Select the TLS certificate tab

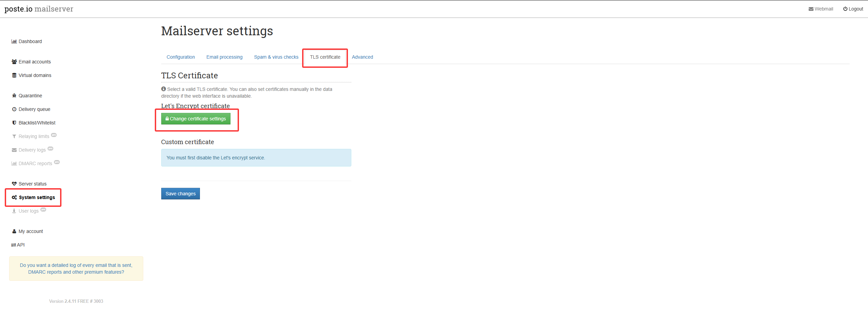325,57
